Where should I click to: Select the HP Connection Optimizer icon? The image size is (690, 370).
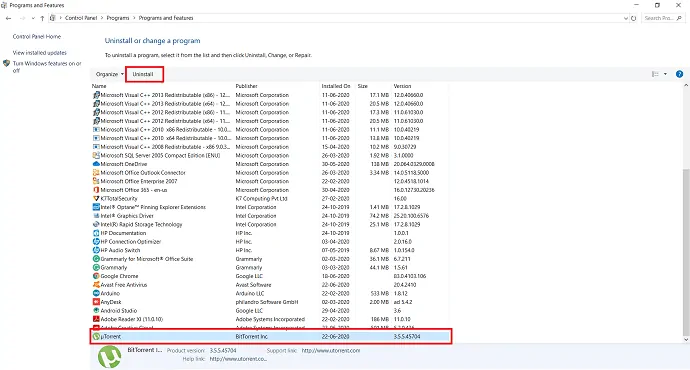pyautogui.click(x=96, y=242)
